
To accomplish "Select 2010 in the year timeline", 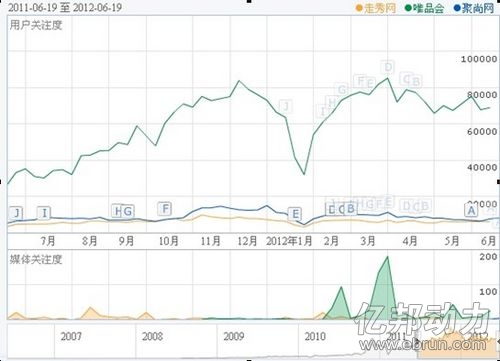I will point(315,336).
